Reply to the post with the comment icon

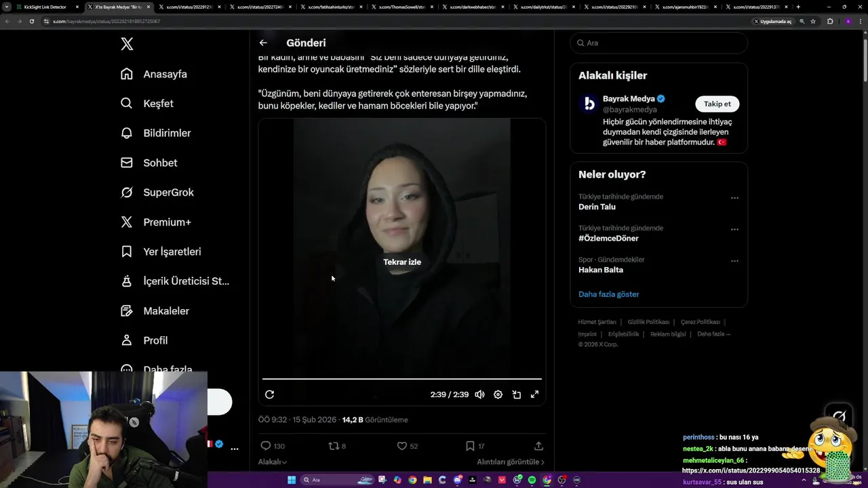pos(266,446)
